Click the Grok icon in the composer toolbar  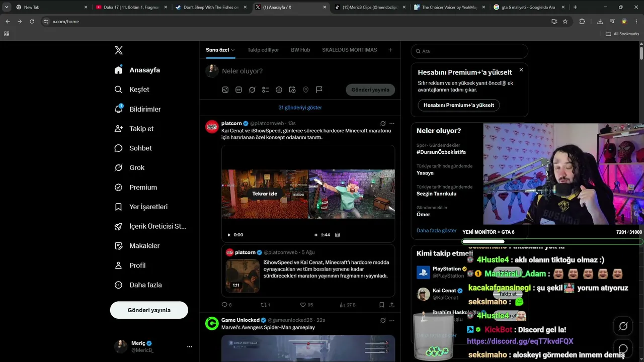coord(252,89)
